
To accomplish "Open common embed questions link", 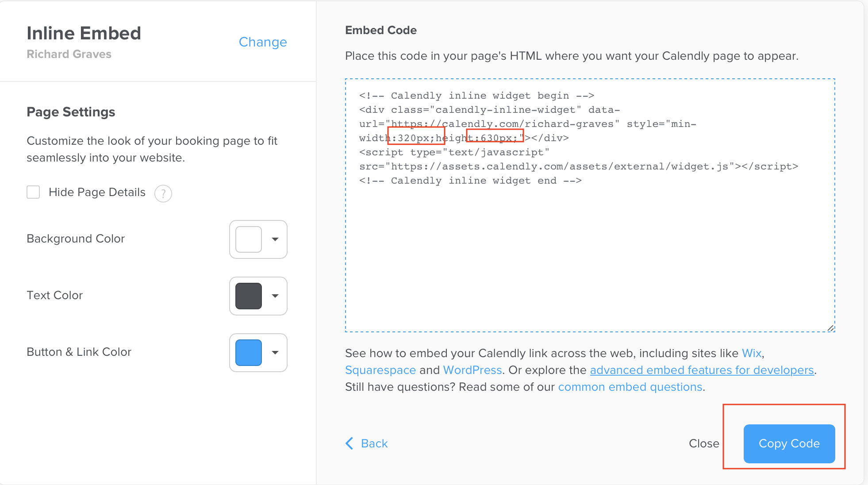I will point(630,387).
